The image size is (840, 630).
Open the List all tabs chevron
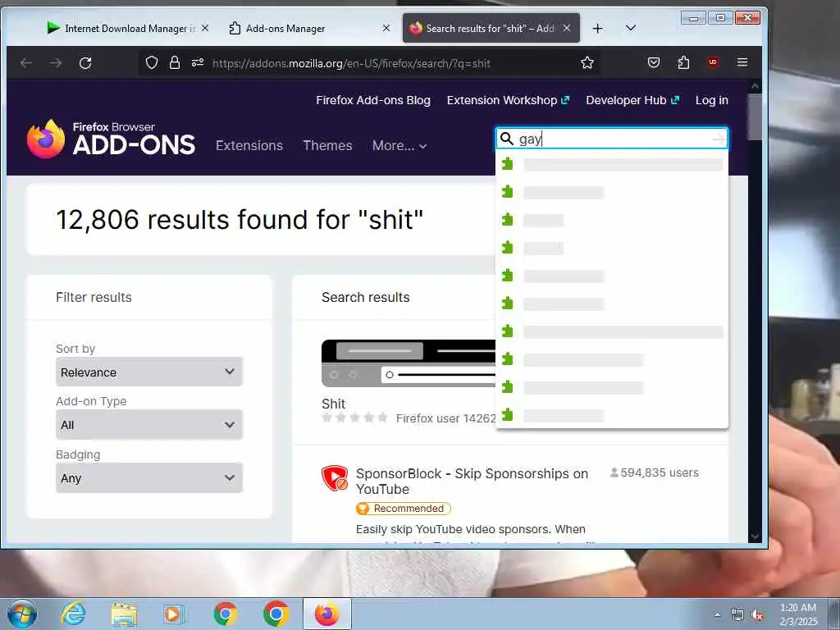tap(631, 28)
